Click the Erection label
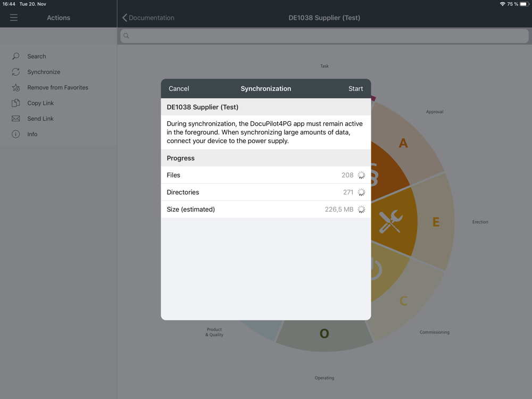Viewport: 532px width, 399px height. tap(480, 222)
